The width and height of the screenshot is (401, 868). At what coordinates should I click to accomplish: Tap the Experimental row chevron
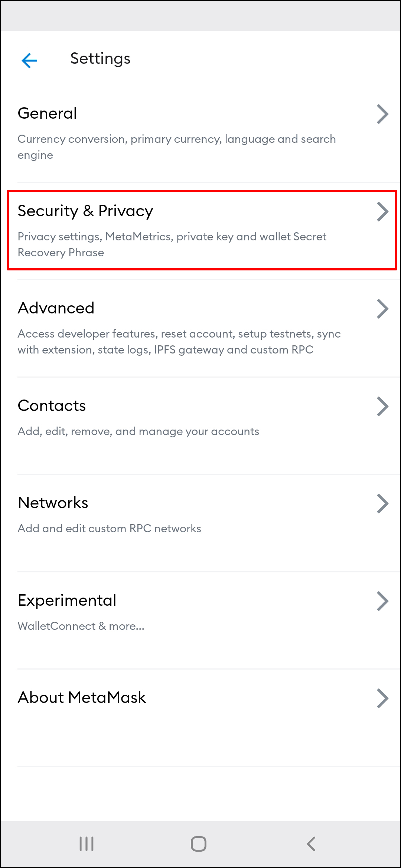tap(382, 601)
